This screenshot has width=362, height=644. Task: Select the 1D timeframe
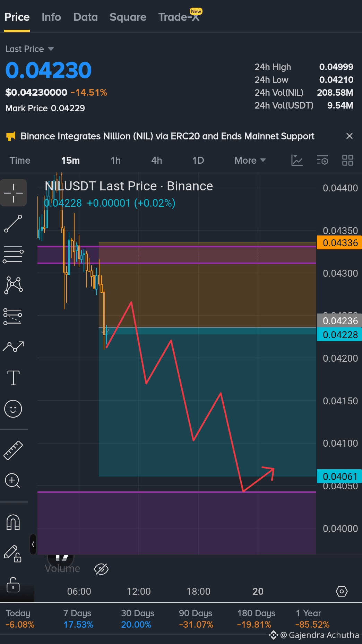[198, 160]
